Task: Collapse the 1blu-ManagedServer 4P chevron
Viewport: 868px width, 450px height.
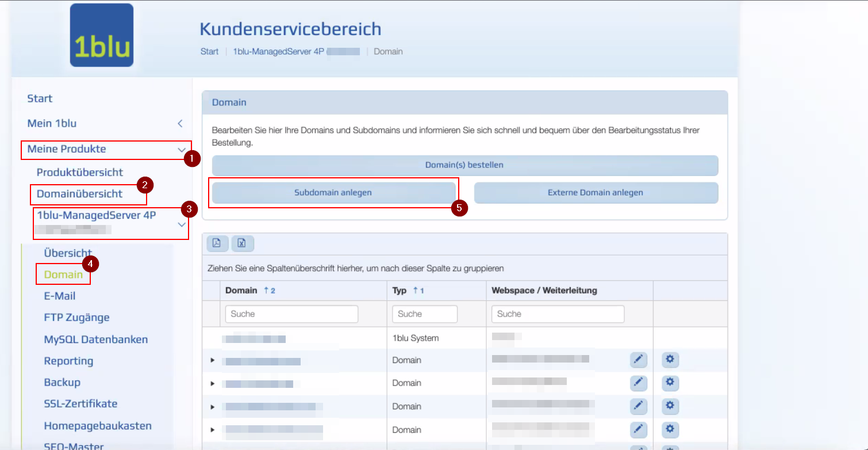Action: (x=182, y=225)
